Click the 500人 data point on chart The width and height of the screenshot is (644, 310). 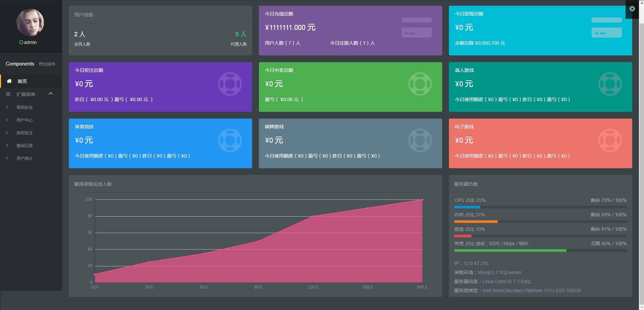(x=422, y=200)
